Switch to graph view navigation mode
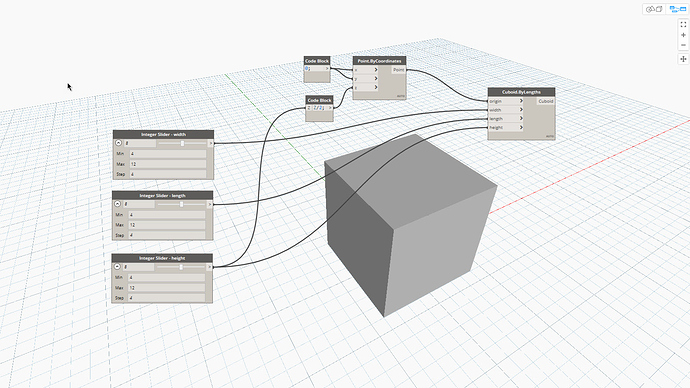690x388 pixels. click(677, 9)
